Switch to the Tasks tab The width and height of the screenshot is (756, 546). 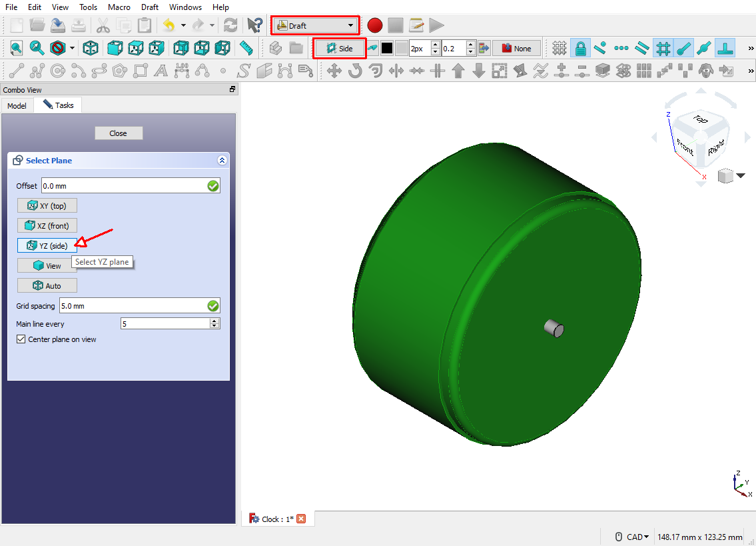58,105
